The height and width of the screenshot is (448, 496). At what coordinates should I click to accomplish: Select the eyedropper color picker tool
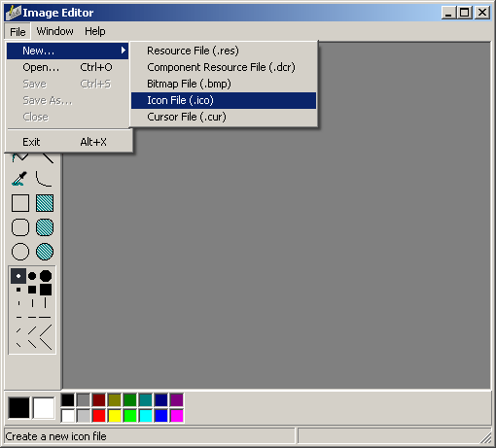[x=20, y=179]
